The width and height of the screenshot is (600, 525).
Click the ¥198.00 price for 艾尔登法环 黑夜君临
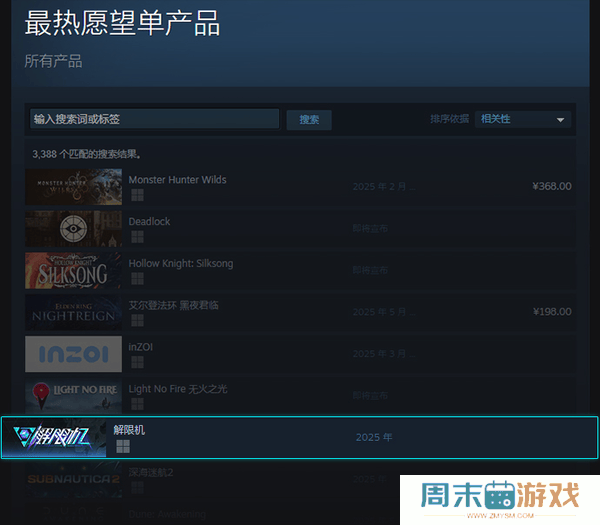pos(551,312)
